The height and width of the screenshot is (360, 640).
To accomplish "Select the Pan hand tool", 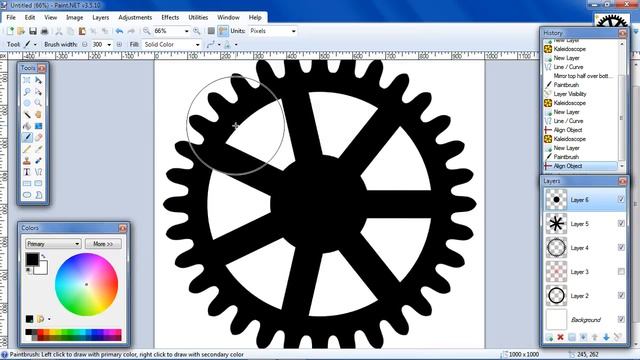I will click(38, 114).
